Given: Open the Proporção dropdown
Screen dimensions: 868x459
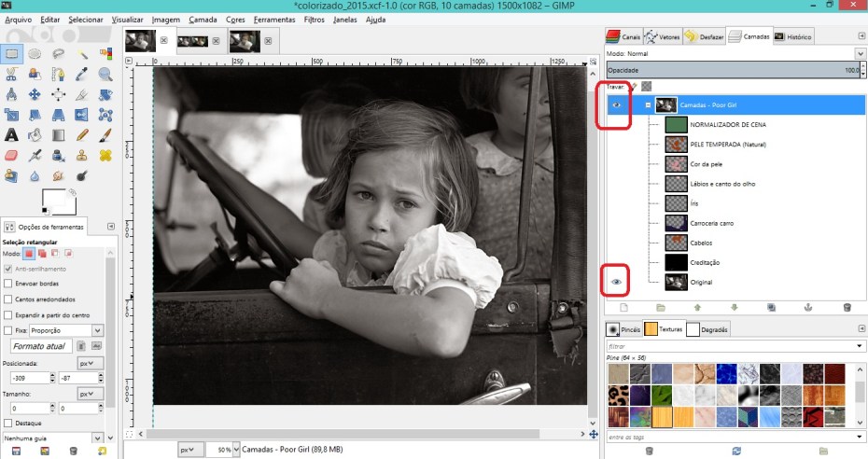Looking at the screenshot, I should [65, 330].
